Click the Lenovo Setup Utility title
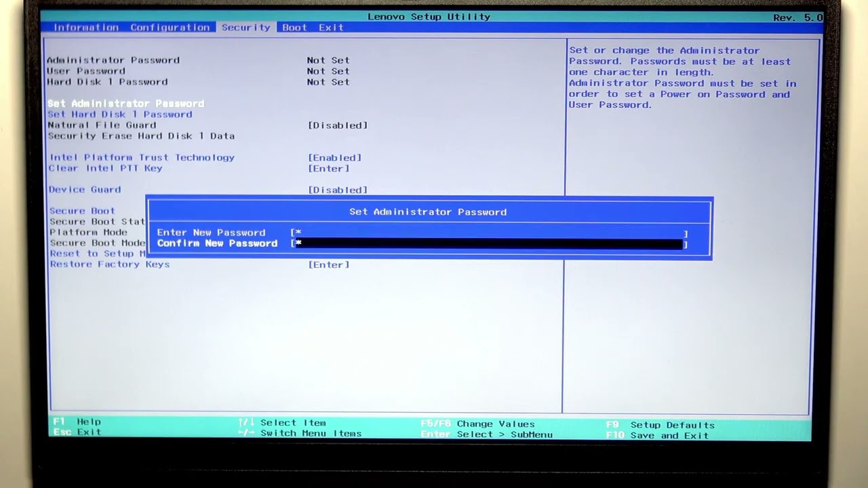 pyautogui.click(x=429, y=16)
